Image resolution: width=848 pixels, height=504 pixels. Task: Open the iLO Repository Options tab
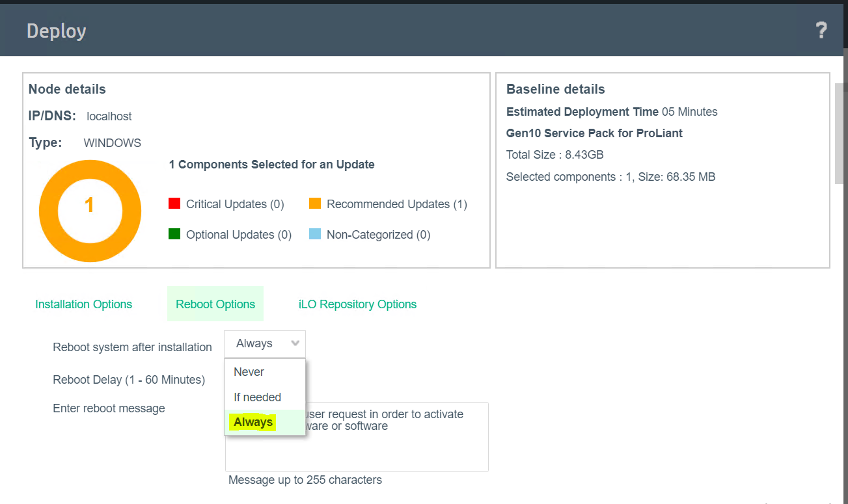pyautogui.click(x=357, y=304)
